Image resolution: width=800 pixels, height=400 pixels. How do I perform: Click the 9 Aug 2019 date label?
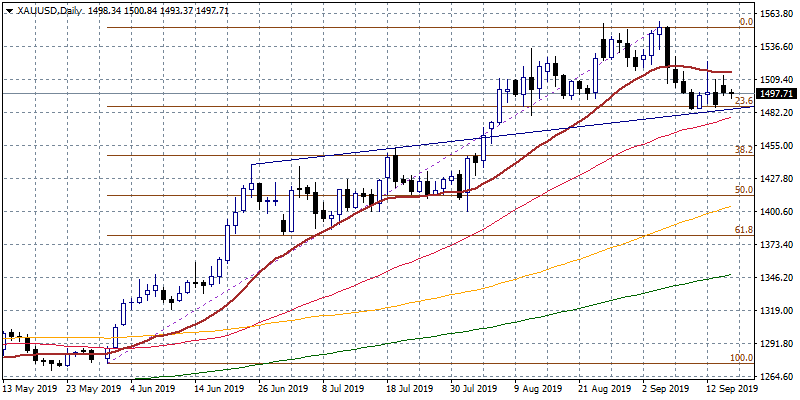point(538,388)
